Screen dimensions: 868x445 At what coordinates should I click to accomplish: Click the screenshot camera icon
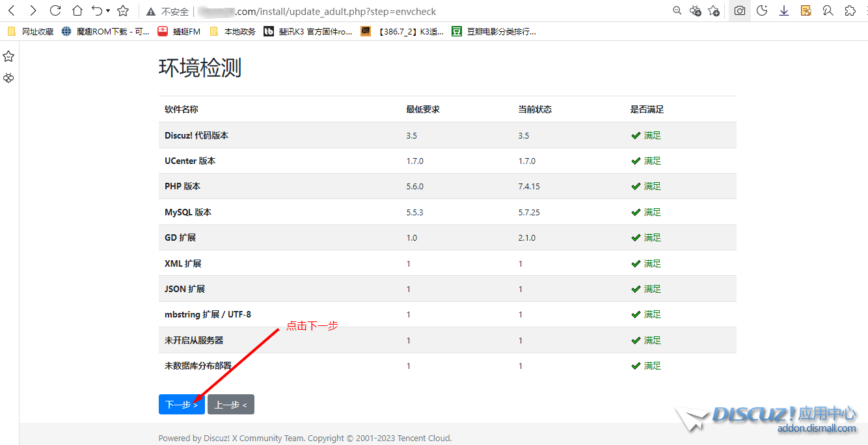pos(740,11)
